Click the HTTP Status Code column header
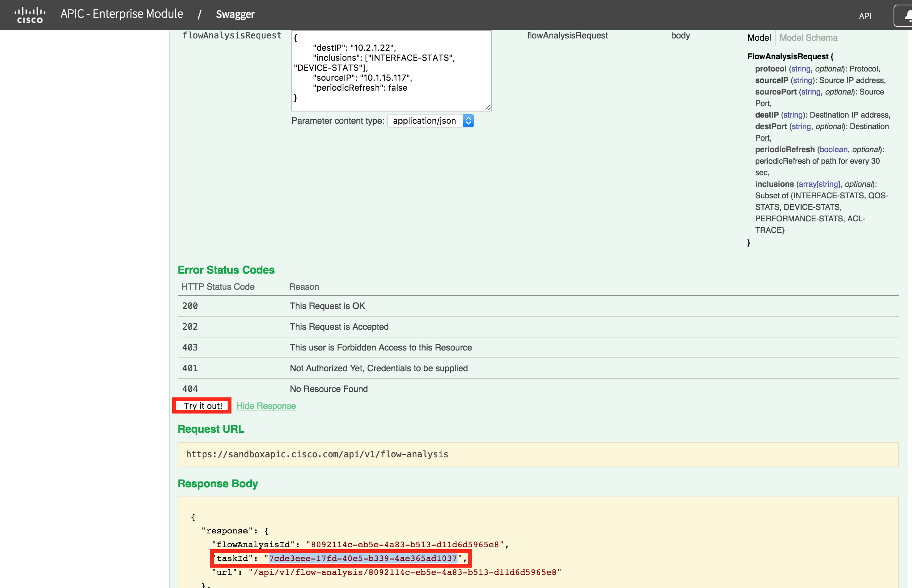The height and width of the screenshot is (588, 912). point(218,287)
